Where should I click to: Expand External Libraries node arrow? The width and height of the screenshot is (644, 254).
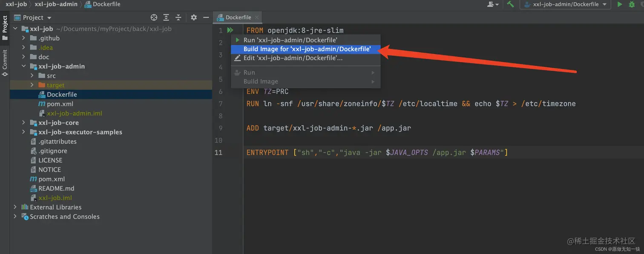point(15,207)
